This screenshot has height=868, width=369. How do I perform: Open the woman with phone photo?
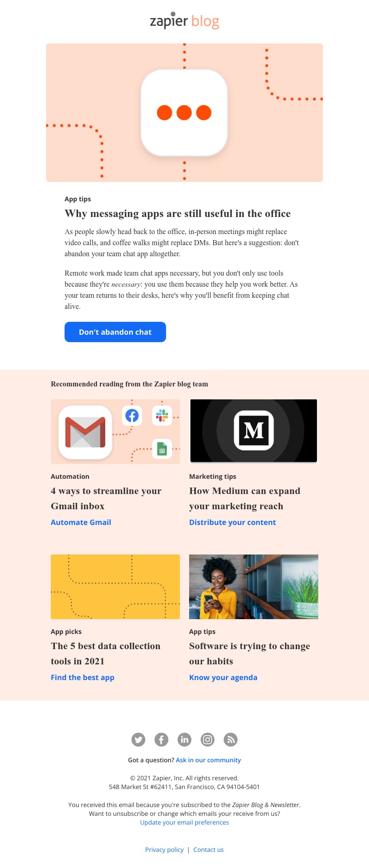(x=254, y=587)
